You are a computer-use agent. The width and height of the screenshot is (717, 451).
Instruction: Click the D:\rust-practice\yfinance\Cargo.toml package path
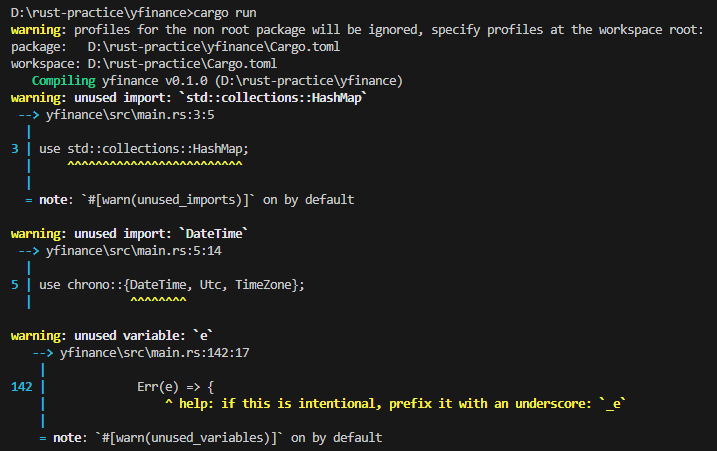[214, 47]
